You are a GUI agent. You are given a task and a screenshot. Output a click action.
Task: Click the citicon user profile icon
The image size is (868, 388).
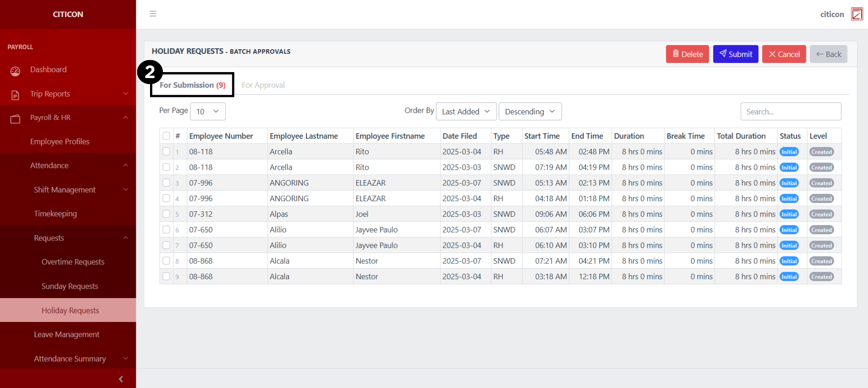click(857, 14)
